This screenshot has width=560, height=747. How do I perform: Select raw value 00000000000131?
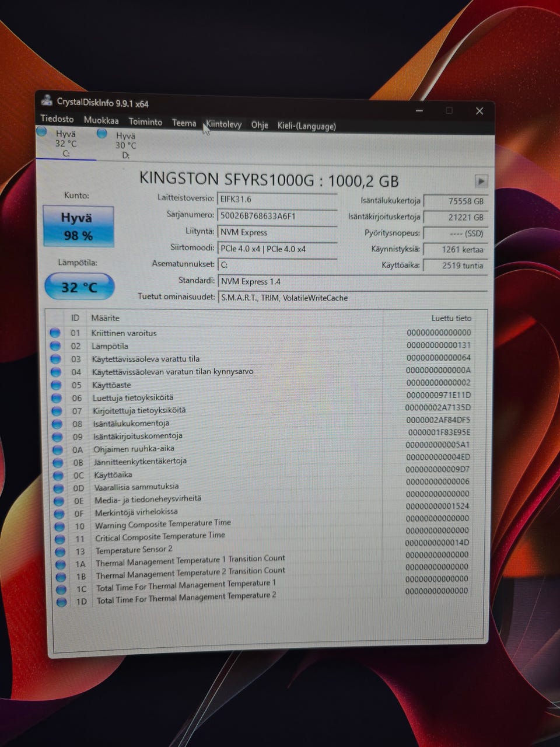coord(439,345)
